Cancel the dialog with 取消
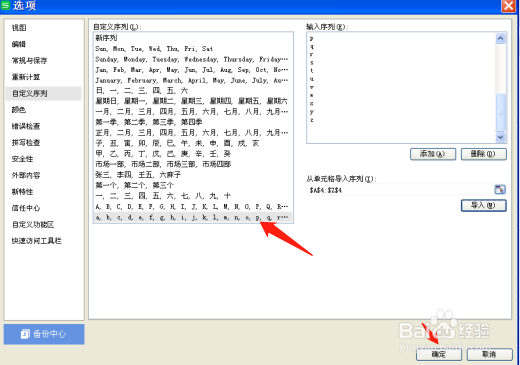 [x=489, y=354]
